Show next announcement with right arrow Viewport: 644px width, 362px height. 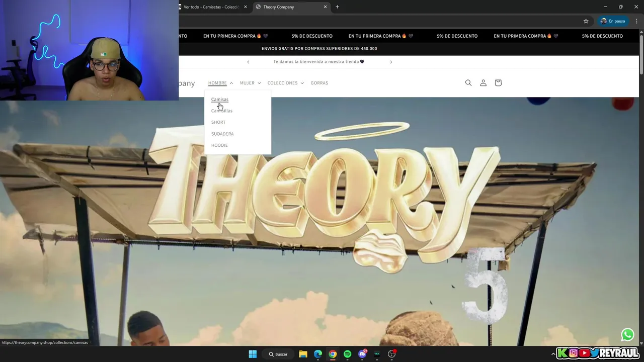point(391,62)
